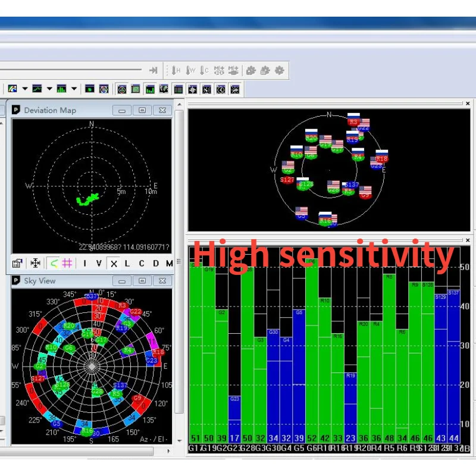Close the satellite level docking pane
This screenshot has width=476, height=476.
pos(468,240)
